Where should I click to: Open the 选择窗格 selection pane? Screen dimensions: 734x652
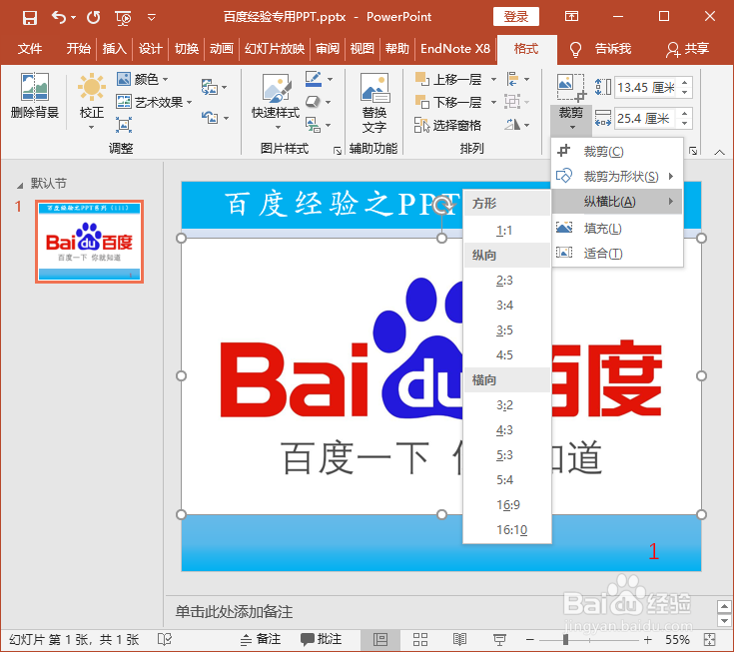point(448,125)
